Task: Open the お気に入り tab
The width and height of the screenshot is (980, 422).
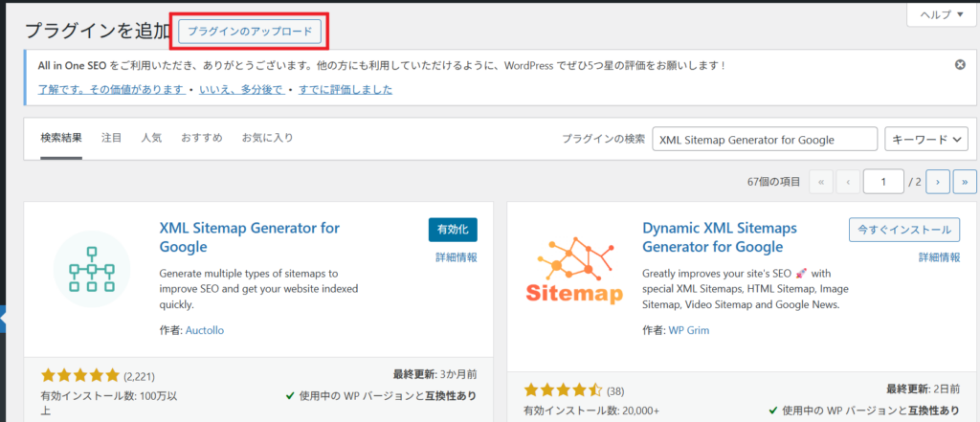Action: 268,138
